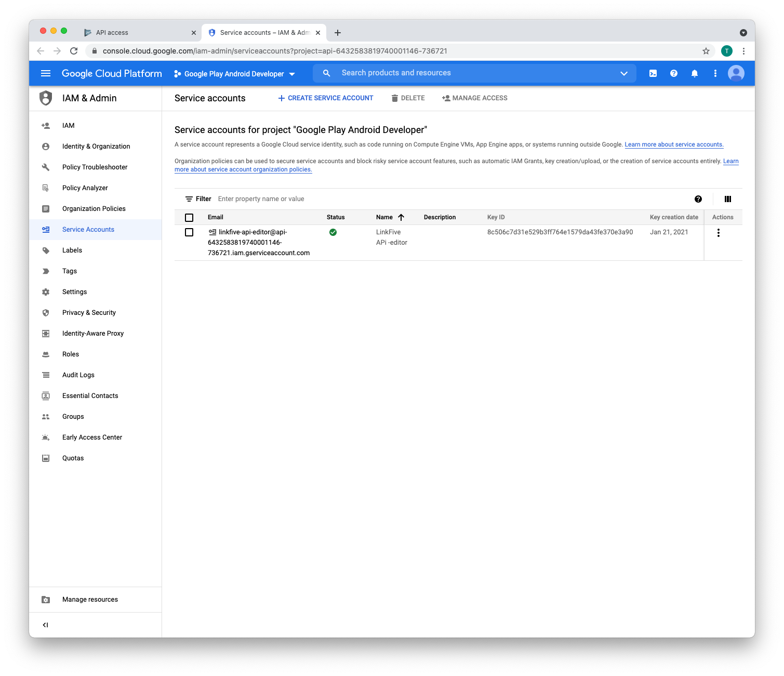
Task: Open Essential Contacts page
Action: [x=96, y=396]
